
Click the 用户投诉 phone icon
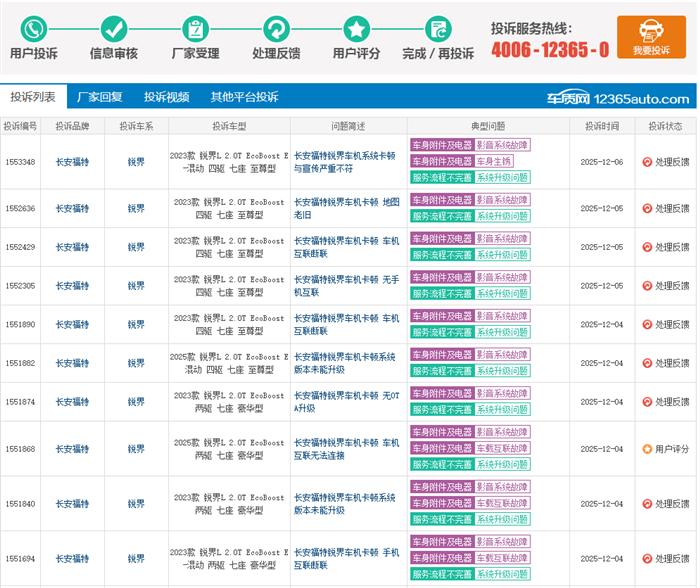[x=33, y=28]
